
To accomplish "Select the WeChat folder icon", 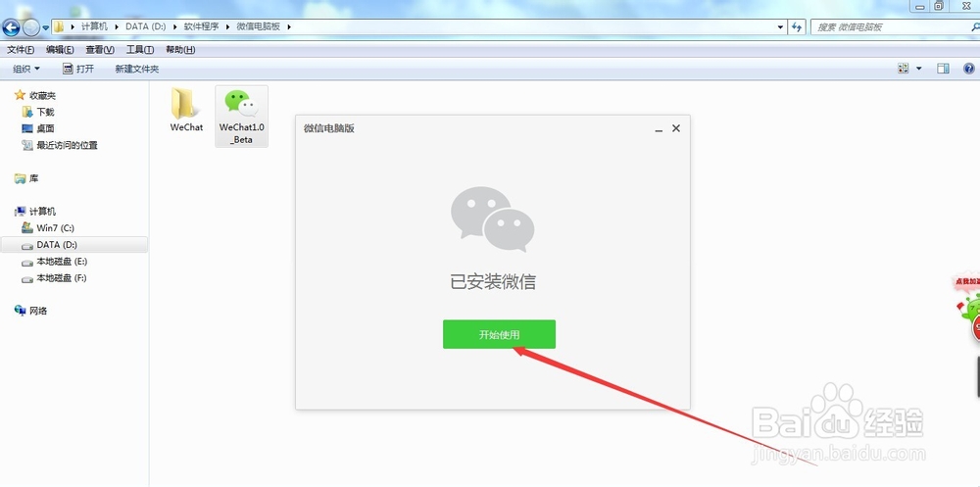I will tap(186, 110).
